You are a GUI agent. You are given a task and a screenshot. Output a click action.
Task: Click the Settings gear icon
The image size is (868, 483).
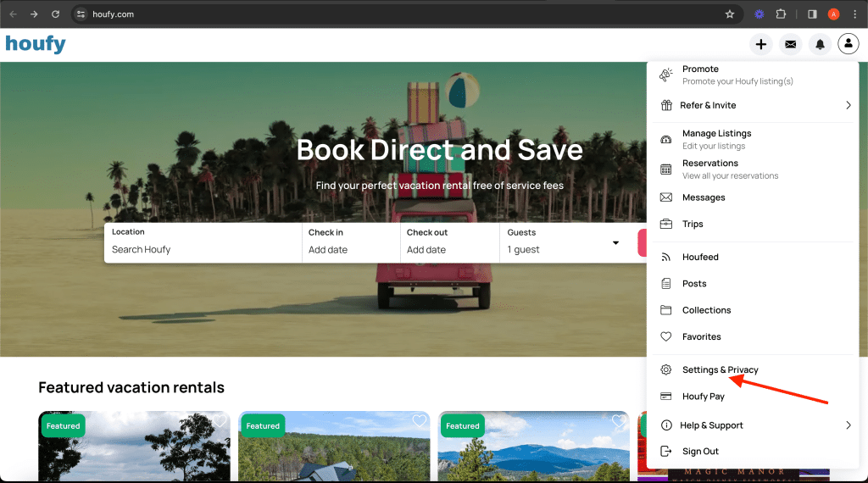tap(666, 369)
